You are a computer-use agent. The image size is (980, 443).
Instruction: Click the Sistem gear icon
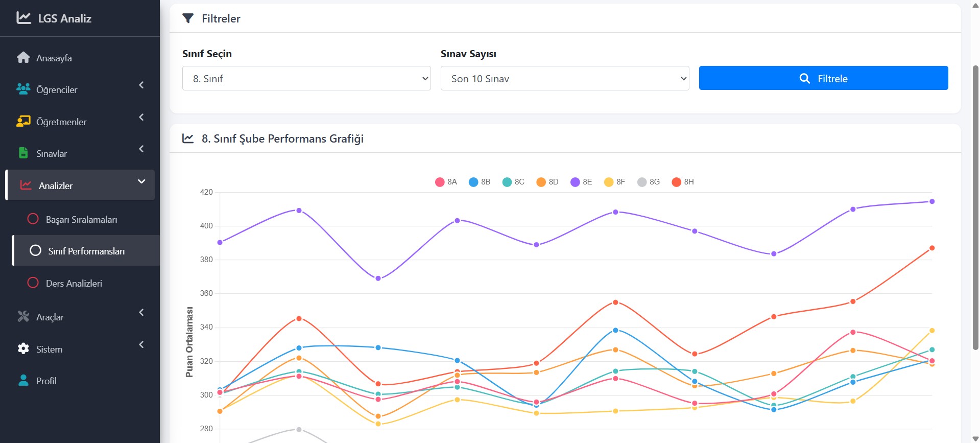click(x=23, y=349)
